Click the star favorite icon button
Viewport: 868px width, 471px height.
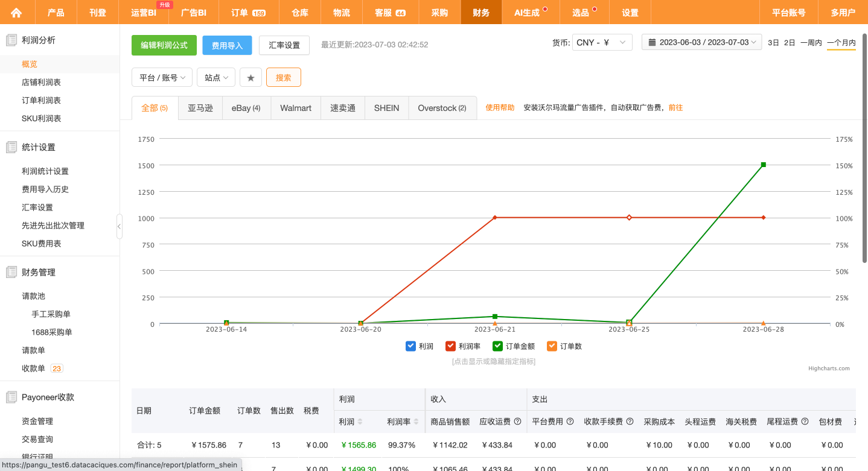click(x=251, y=78)
